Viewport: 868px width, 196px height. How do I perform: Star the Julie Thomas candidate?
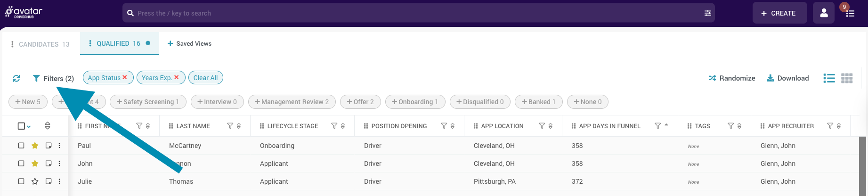[x=35, y=181]
